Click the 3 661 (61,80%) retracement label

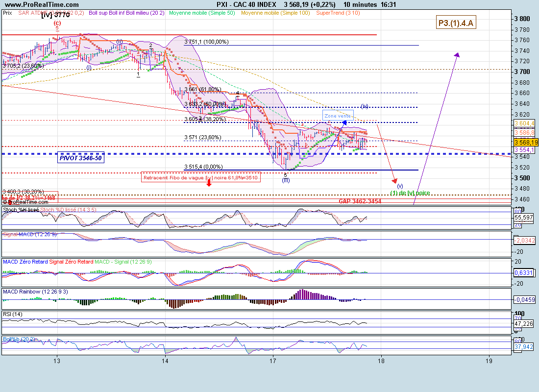(203, 89)
